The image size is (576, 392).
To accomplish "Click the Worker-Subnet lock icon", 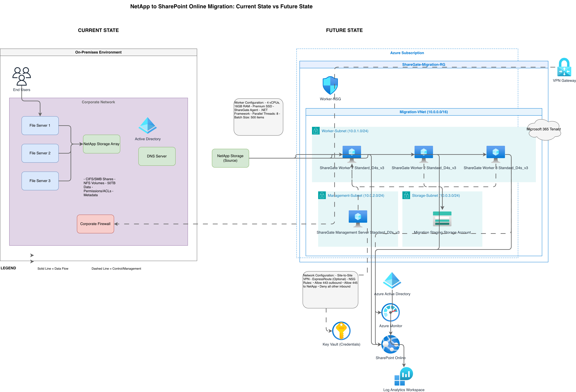I will pos(316,131).
